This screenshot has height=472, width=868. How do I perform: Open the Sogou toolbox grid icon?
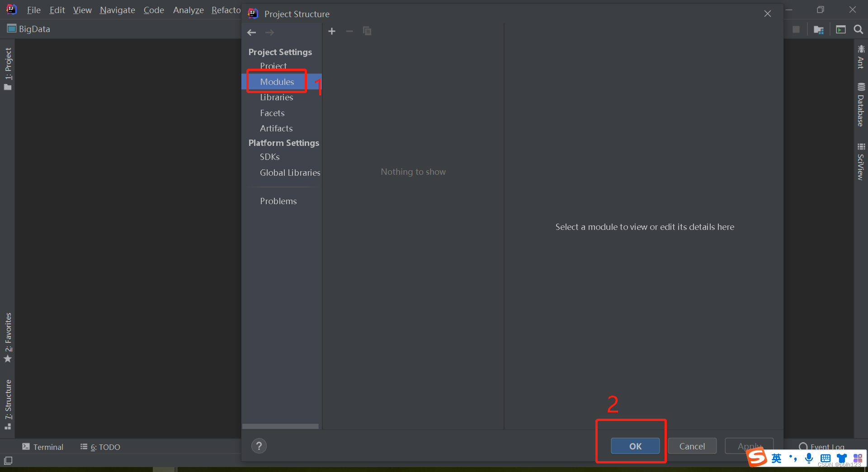coord(858,459)
